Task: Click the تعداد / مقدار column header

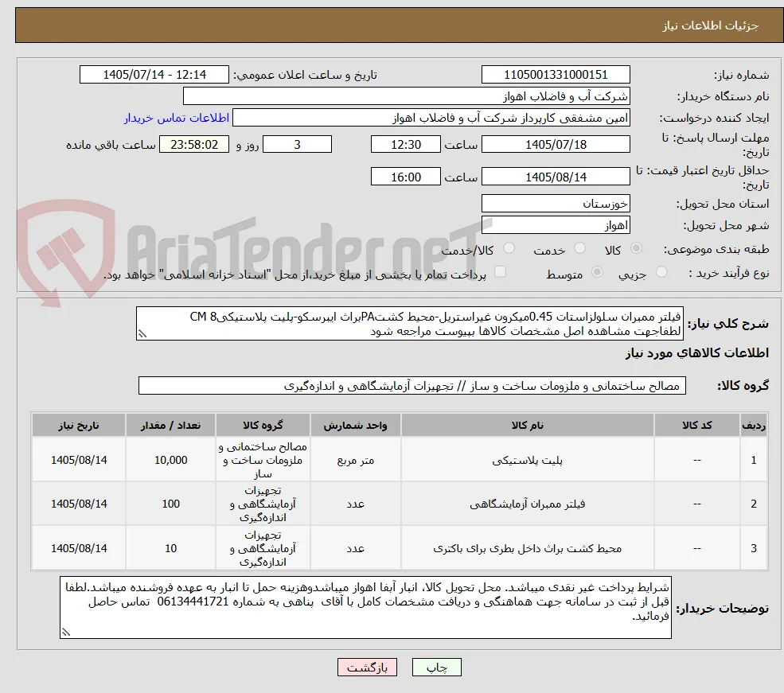Action: click(170, 425)
